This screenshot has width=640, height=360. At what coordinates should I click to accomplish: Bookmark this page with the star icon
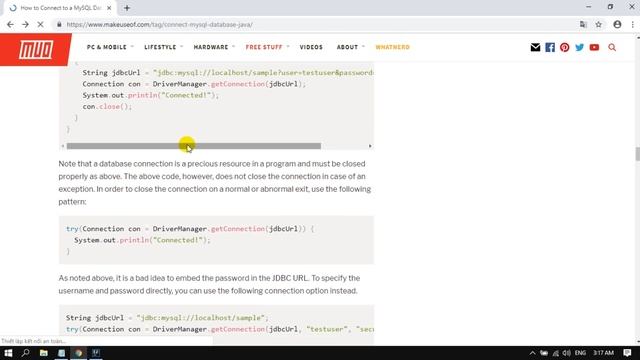[x=598, y=24]
